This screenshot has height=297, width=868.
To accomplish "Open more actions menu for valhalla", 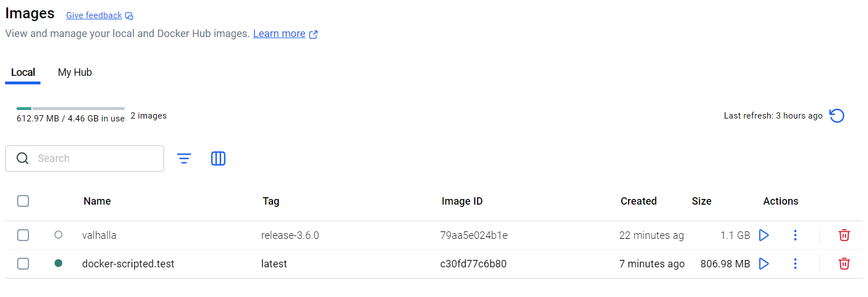I will pyautogui.click(x=795, y=235).
